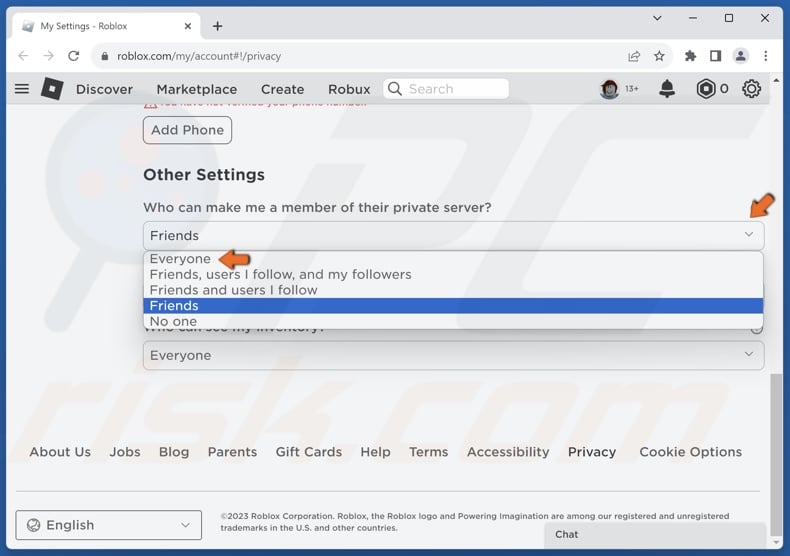
Task: Open Robux balance icon
Action: pos(706,89)
